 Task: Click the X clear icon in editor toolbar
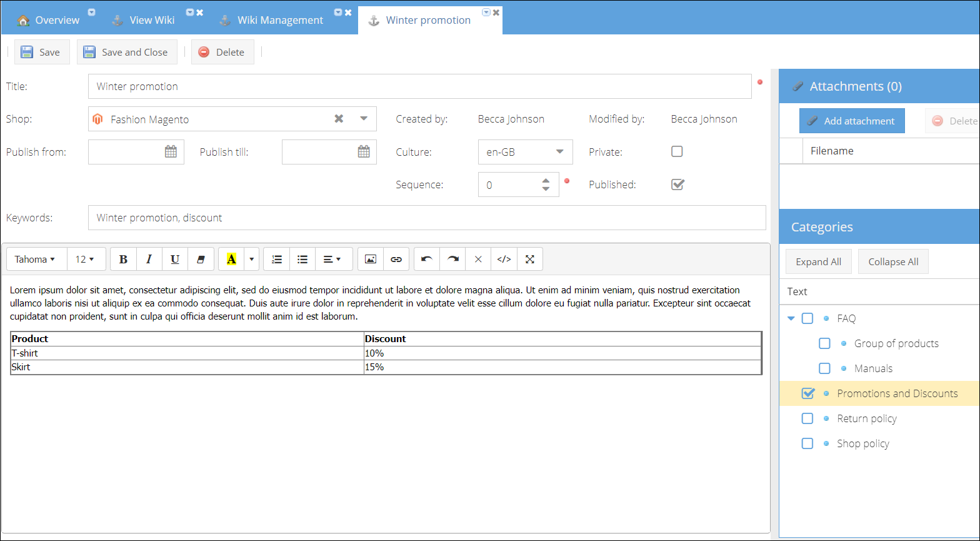(x=478, y=259)
